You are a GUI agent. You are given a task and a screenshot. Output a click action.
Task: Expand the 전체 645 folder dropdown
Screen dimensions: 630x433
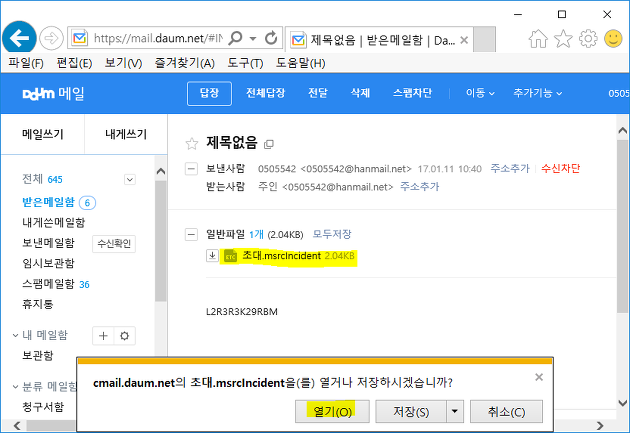click(130, 180)
